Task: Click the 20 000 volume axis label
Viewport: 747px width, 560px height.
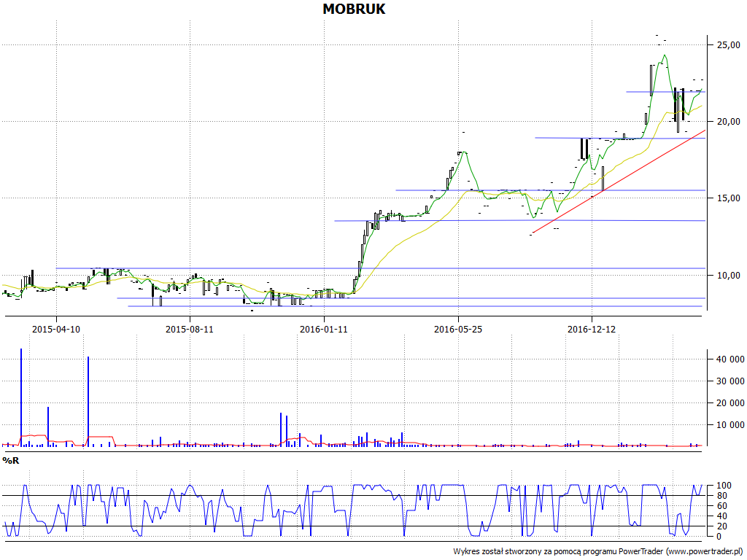Action: pyautogui.click(x=730, y=403)
